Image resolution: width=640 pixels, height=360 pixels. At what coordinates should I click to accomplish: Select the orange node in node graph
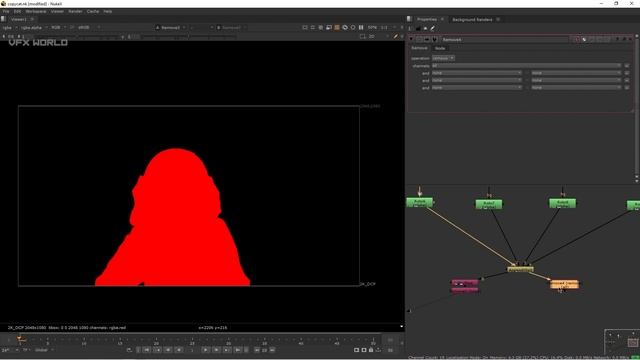click(x=564, y=284)
